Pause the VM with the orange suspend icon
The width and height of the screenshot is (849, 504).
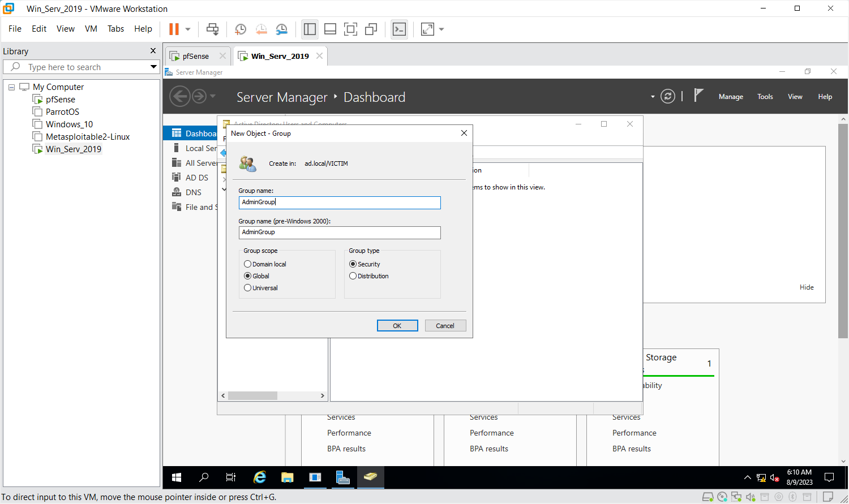tap(174, 29)
